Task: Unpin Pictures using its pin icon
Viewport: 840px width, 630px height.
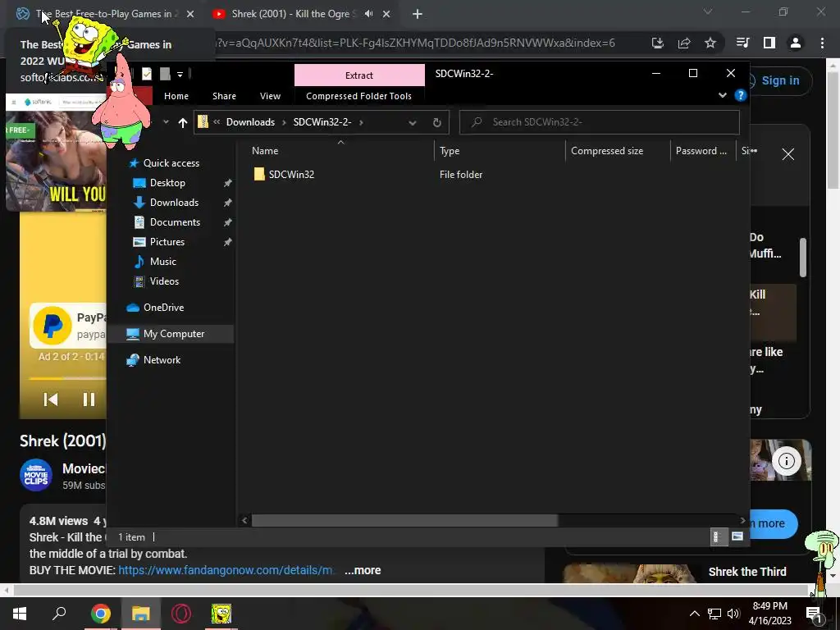Action: pyautogui.click(x=228, y=242)
